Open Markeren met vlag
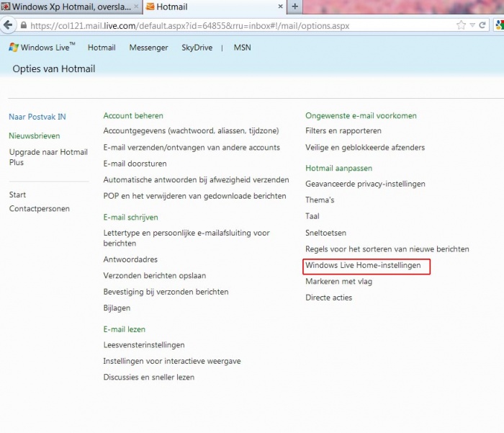The image size is (504, 433). pyautogui.click(x=339, y=282)
